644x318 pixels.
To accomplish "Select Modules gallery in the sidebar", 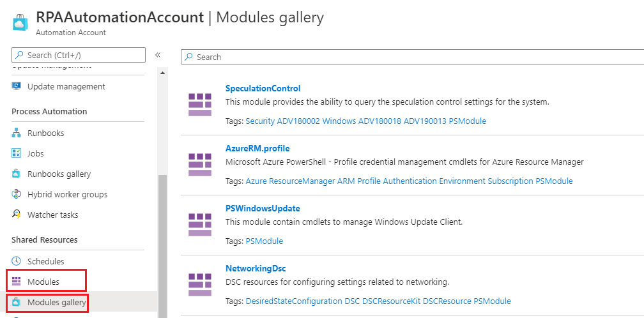I will (56, 302).
